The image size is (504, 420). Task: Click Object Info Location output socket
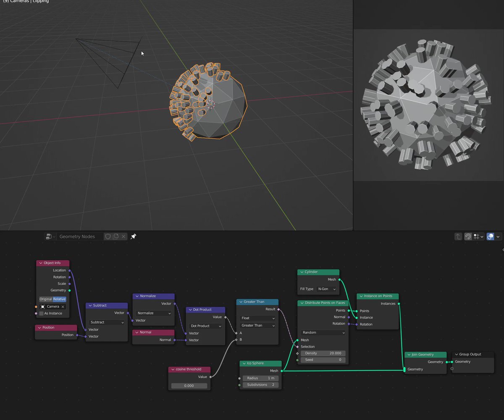[69, 270]
